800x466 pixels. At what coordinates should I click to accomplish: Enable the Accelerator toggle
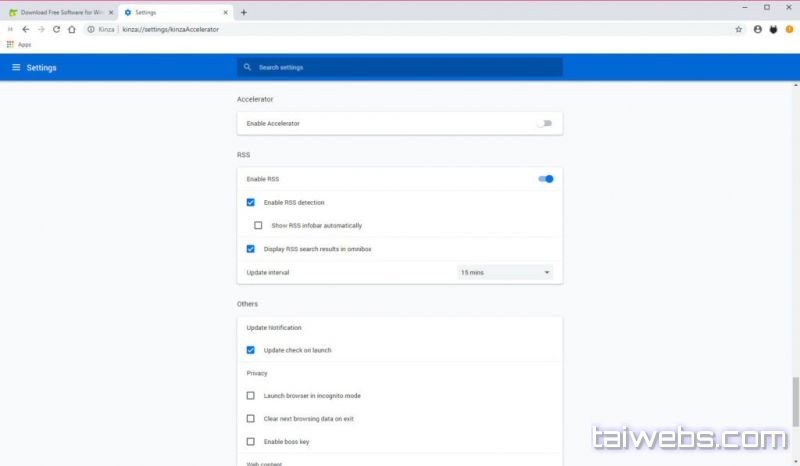pos(544,123)
